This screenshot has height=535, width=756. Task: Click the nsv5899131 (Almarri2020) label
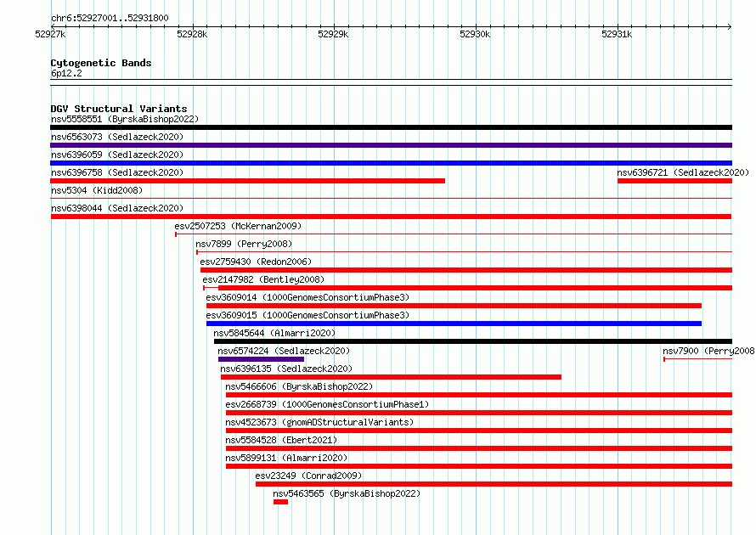286,458
